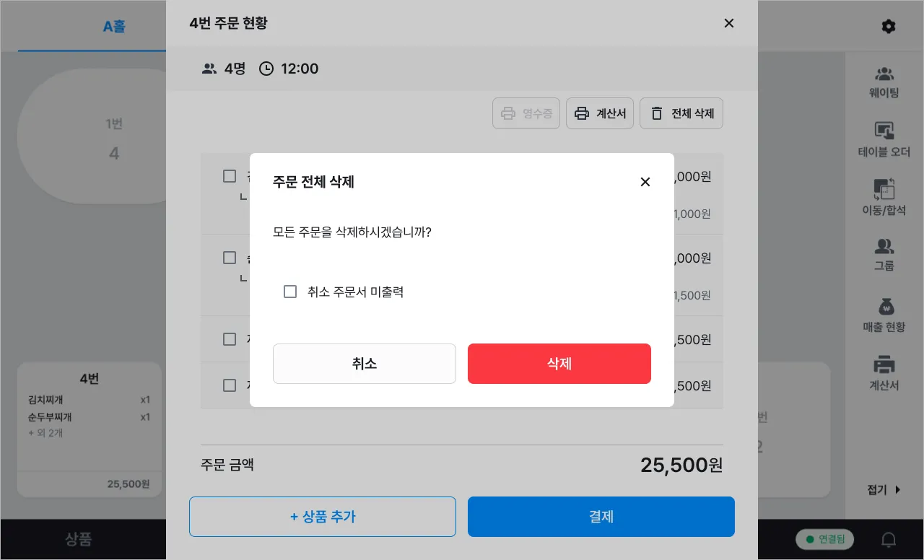Select table 4번 card
This screenshot has height=560, width=924.
(89, 429)
